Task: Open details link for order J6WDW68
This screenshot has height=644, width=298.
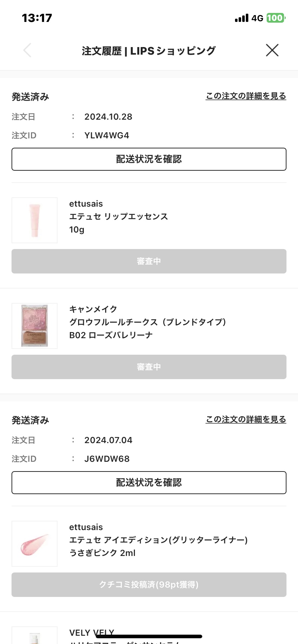Action: [246, 419]
